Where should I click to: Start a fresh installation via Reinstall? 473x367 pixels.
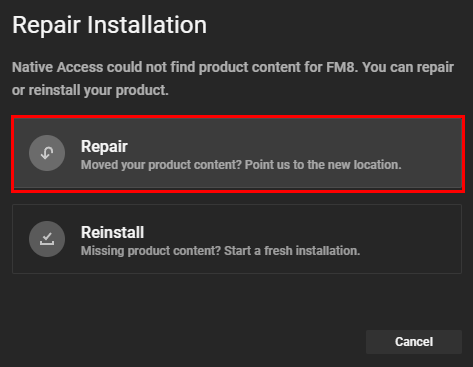click(x=237, y=239)
